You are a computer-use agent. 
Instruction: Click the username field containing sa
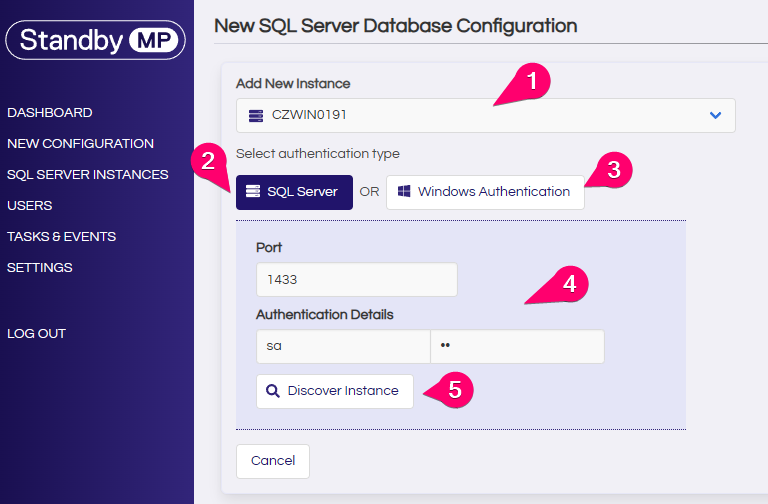point(343,346)
